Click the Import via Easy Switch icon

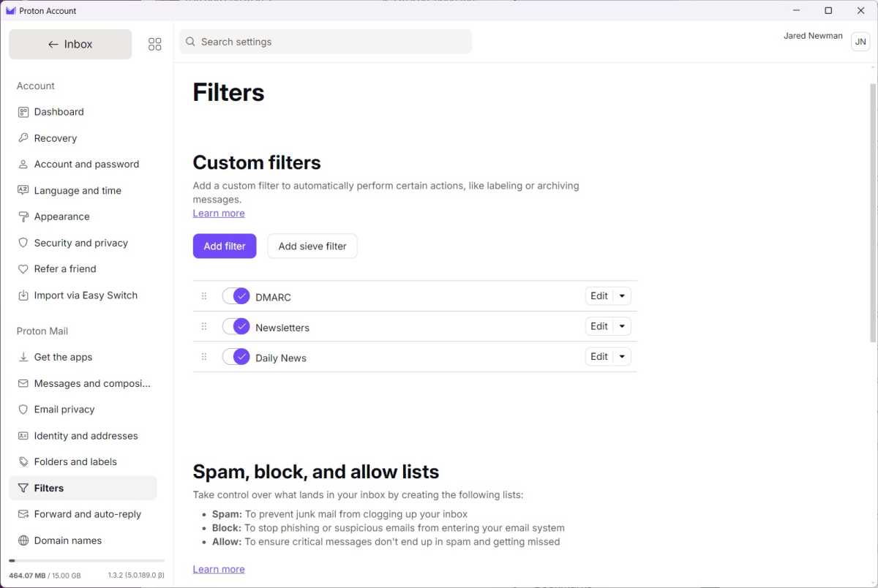tap(23, 295)
